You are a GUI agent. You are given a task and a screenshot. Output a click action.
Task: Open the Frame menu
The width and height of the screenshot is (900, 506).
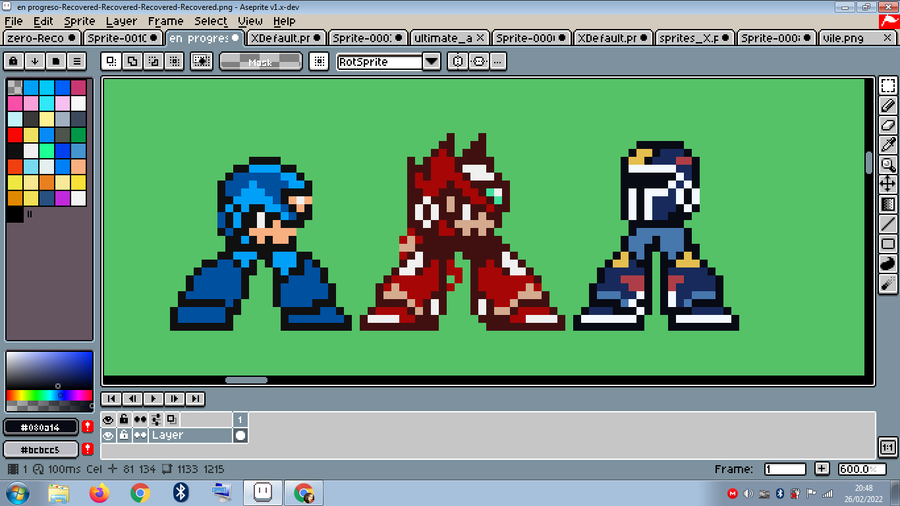[165, 21]
